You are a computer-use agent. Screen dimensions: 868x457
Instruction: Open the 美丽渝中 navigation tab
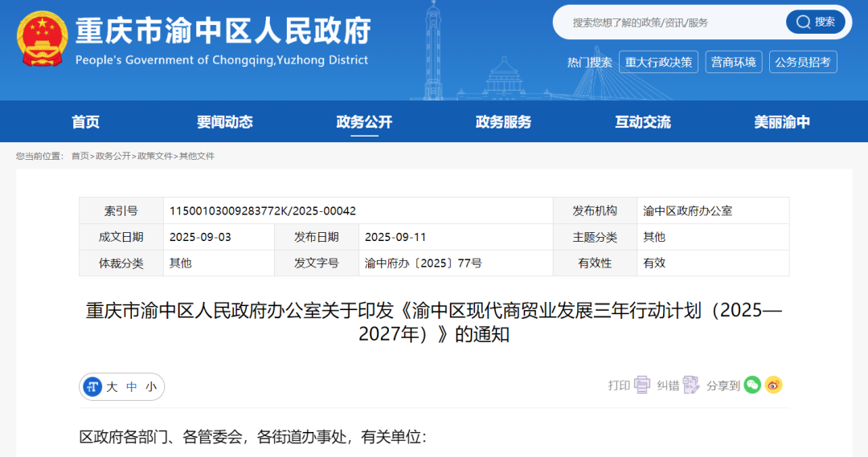(x=782, y=122)
